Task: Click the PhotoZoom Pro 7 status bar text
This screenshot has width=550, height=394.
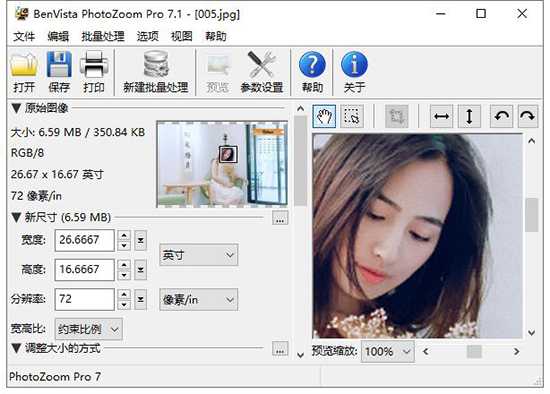Action: tap(55, 376)
